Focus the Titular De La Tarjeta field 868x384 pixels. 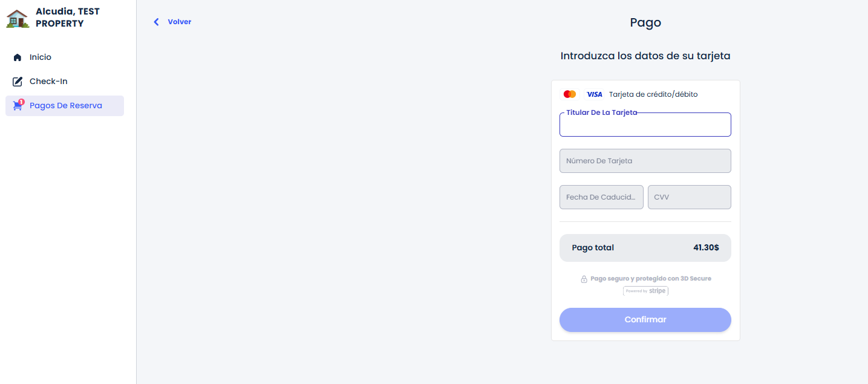[x=645, y=125]
